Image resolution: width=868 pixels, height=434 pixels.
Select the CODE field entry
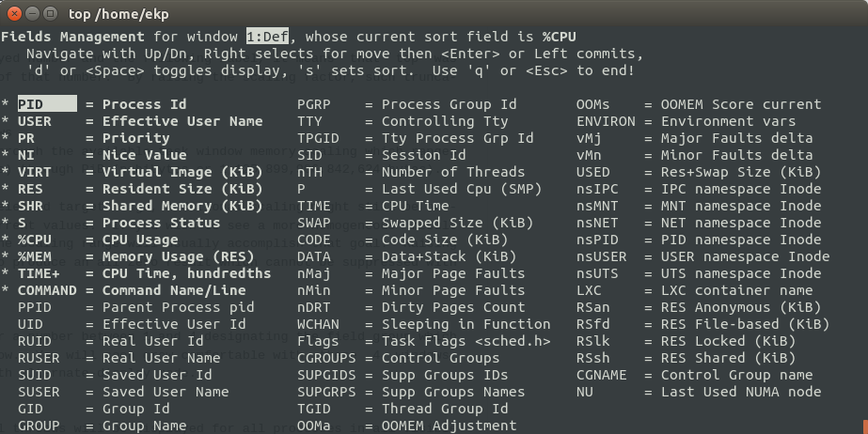[402, 240]
